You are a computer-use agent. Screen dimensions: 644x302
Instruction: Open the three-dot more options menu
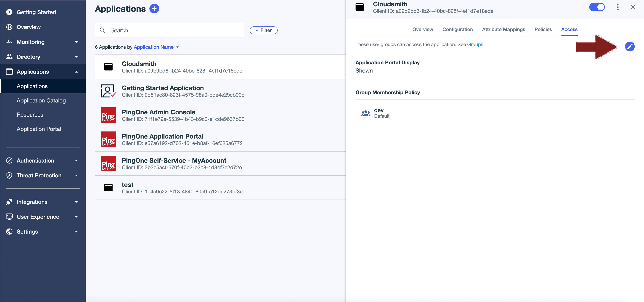[618, 7]
